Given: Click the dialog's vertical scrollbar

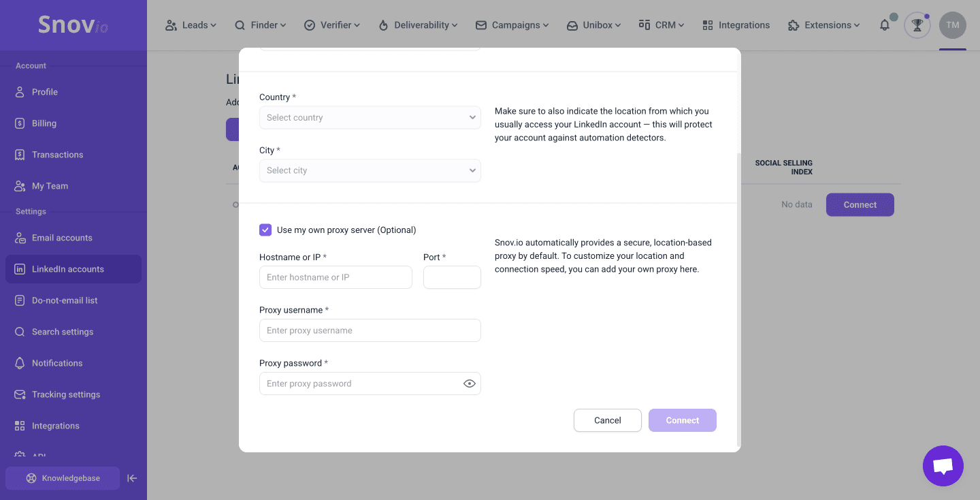Looking at the screenshot, I should 738,300.
